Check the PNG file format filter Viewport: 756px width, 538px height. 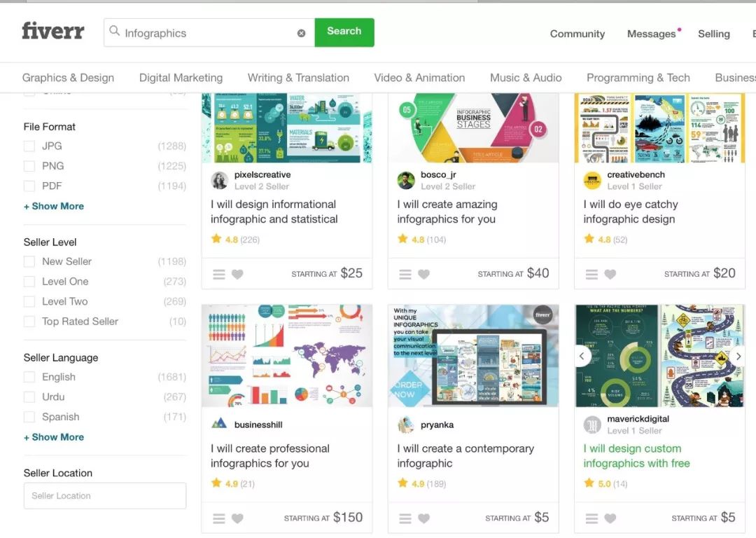click(29, 166)
